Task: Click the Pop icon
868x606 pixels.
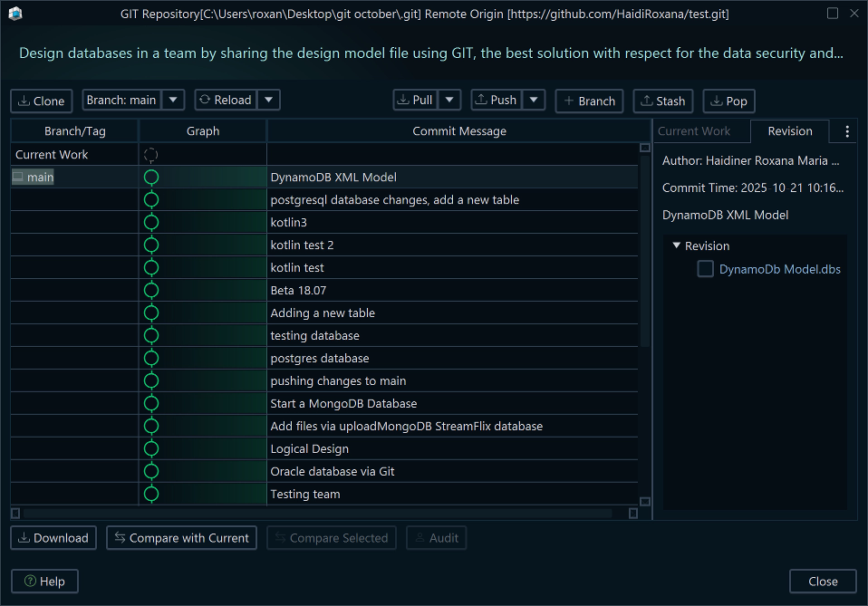Action: (715, 101)
